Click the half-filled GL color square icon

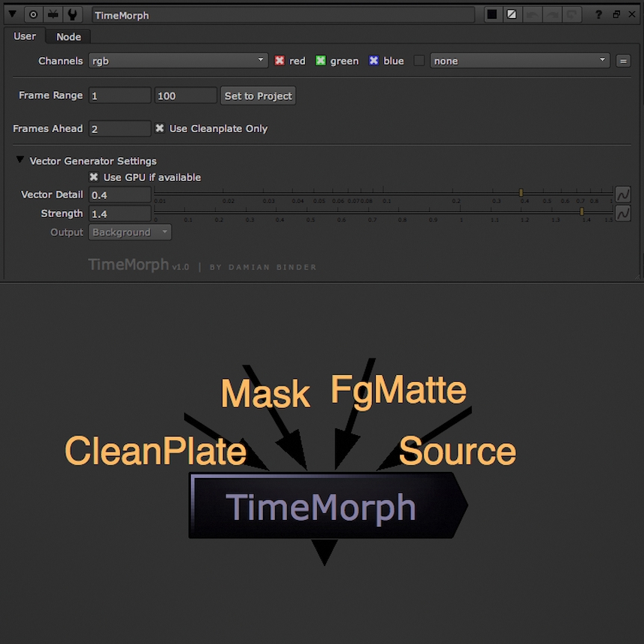click(x=512, y=14)
